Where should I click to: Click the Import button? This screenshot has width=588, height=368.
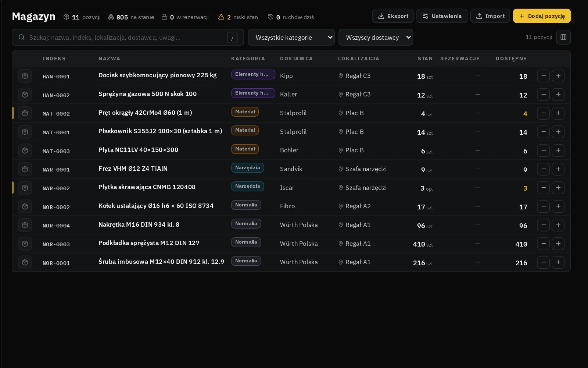[x=490, y=16]
